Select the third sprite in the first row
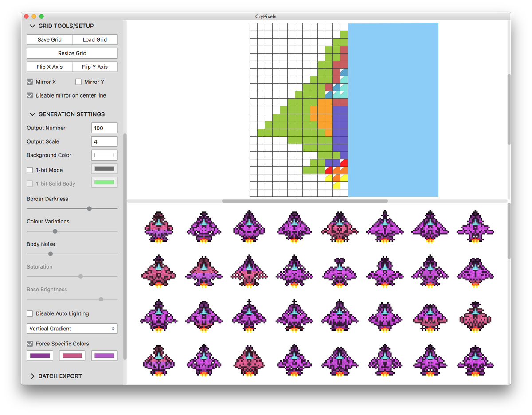This screenshot has height=415, width=532. point(249,227)
